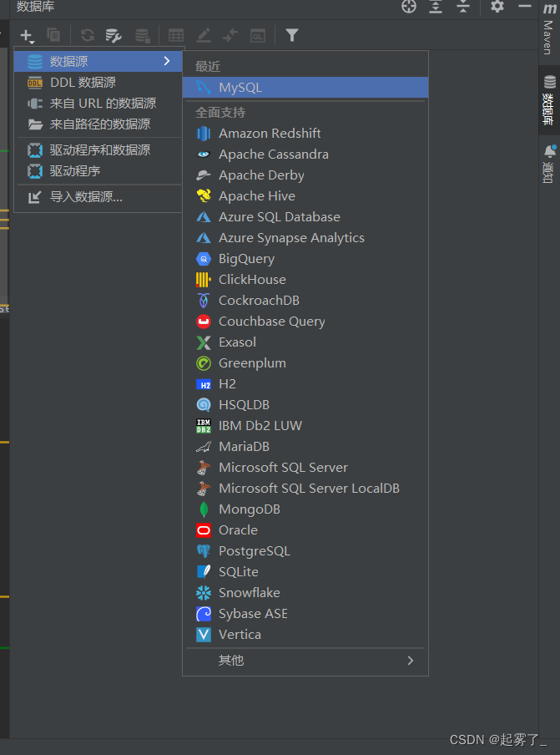The height and width of the screenshot is (755, 560).
Task: Select Oracle data source
Action: pyautogui.click(x=305, y=530)
